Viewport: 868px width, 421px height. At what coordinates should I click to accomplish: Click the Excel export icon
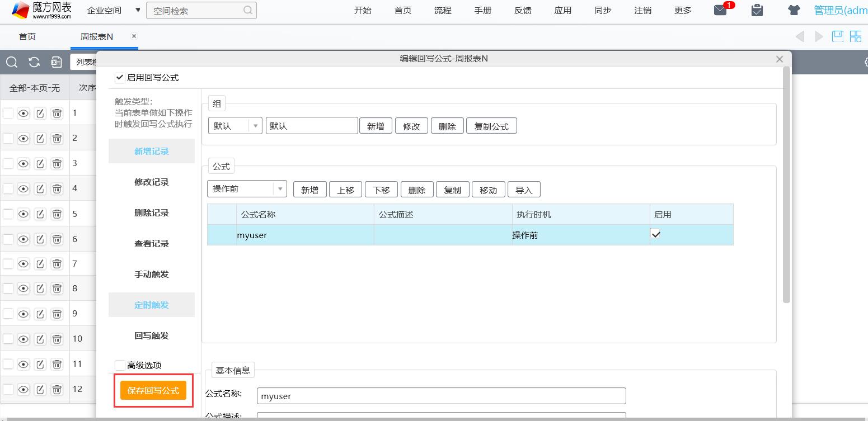coord(56,62)
